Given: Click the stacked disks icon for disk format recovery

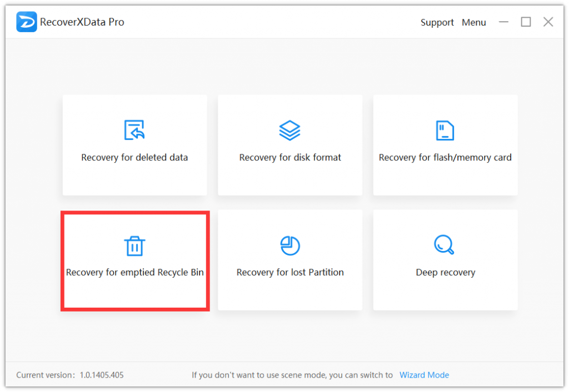Looking at the screenshot, I should coord(290,129).
